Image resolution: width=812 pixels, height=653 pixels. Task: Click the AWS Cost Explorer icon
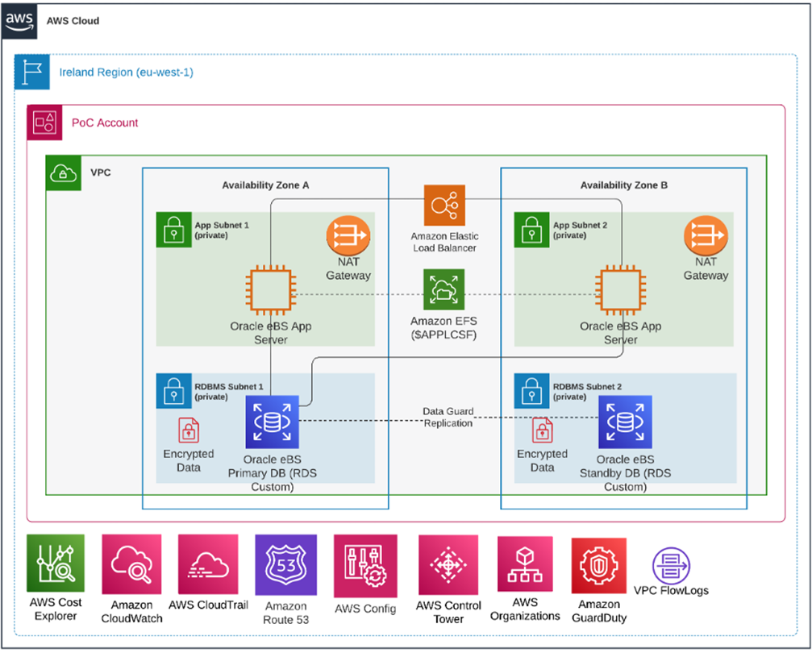[x=56, y=564]
